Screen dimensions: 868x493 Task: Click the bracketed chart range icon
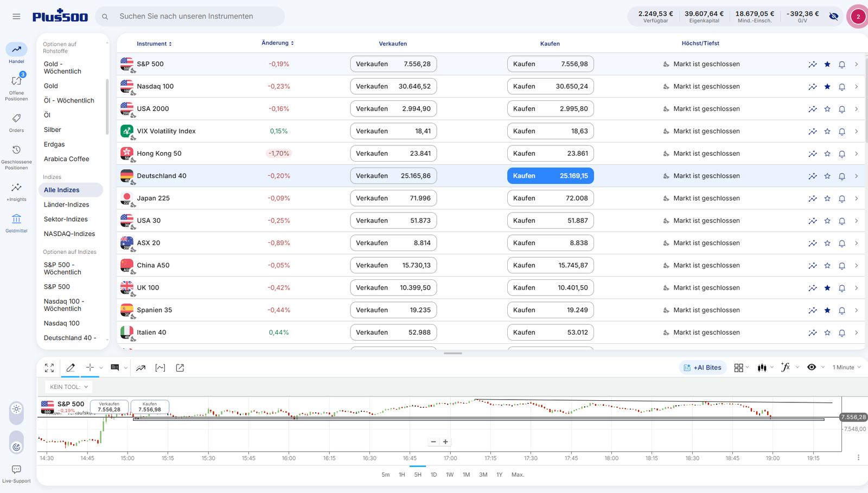pyautogui.click(x=160, y=368)
